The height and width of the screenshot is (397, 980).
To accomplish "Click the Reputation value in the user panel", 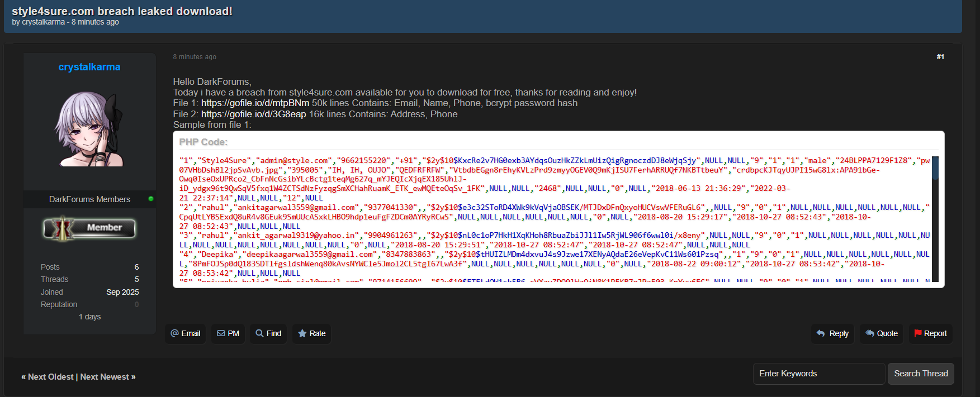I will click(x=136, y=304).
